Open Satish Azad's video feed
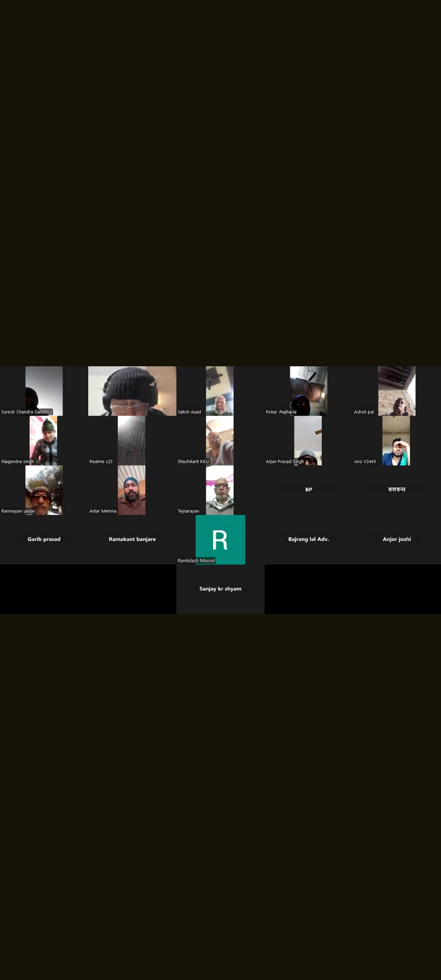The image size is (441, 980). point(220,391)
